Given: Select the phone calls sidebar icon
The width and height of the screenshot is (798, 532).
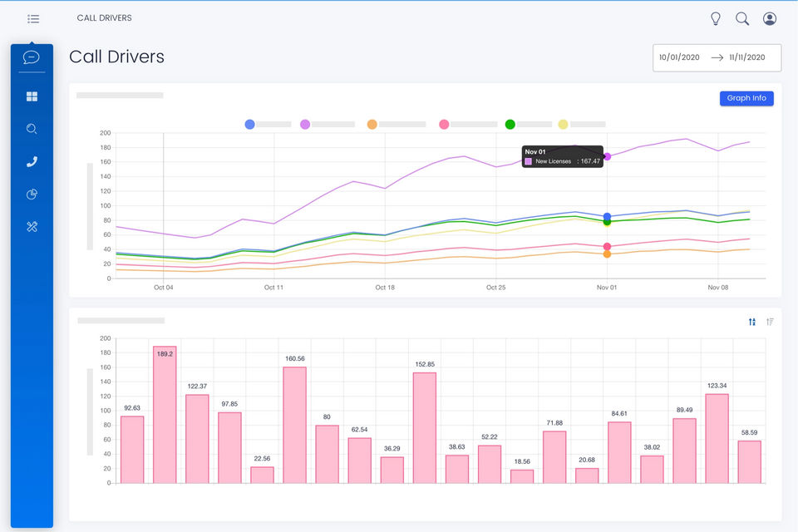Looking at the screenshot, I should [x=32, y=162].
